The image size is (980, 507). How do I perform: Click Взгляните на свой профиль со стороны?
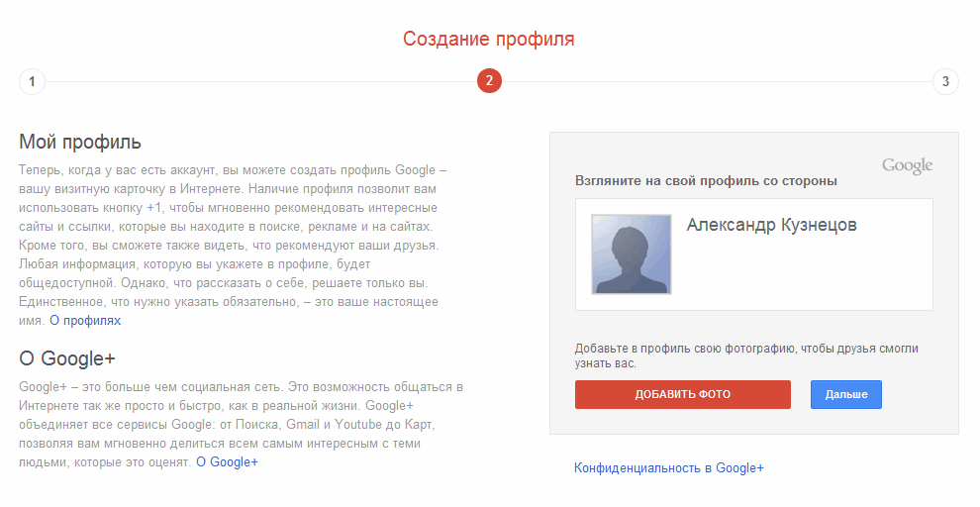point(706,181)
